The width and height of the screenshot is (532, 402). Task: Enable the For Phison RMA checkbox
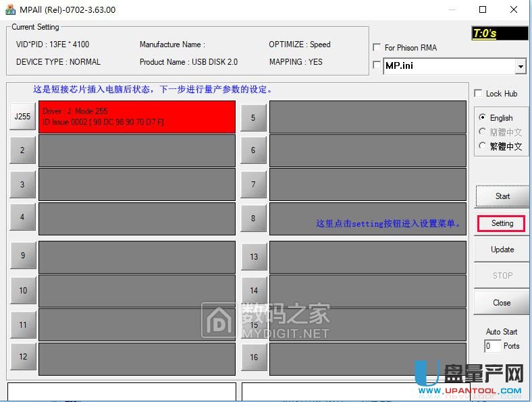(x=377, y=47)
